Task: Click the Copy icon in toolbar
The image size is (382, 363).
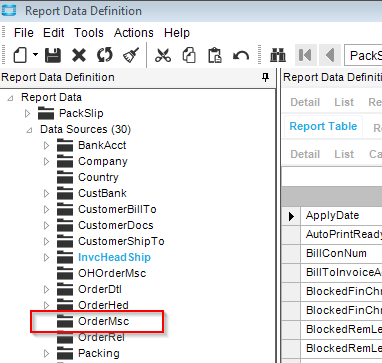Action: (x=189, y=55)
